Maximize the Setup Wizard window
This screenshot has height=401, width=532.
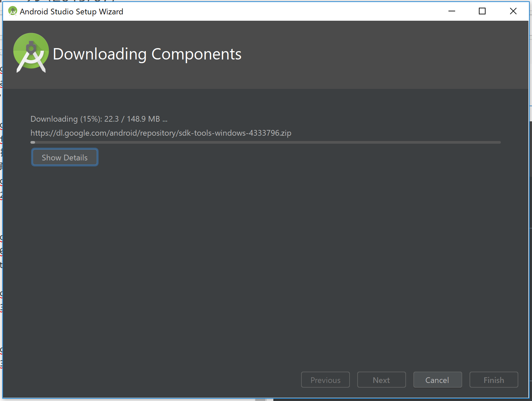(x=482, y=11)
